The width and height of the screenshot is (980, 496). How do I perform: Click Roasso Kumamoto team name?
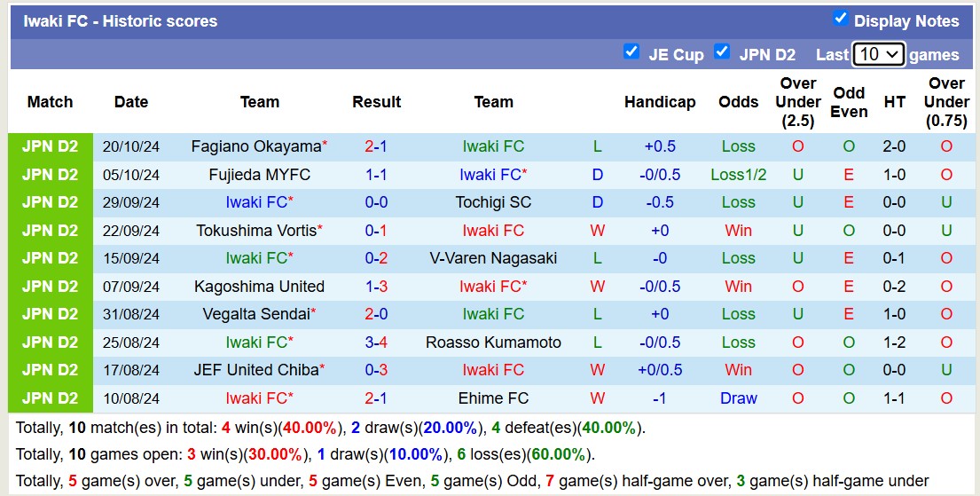(493, 342)
